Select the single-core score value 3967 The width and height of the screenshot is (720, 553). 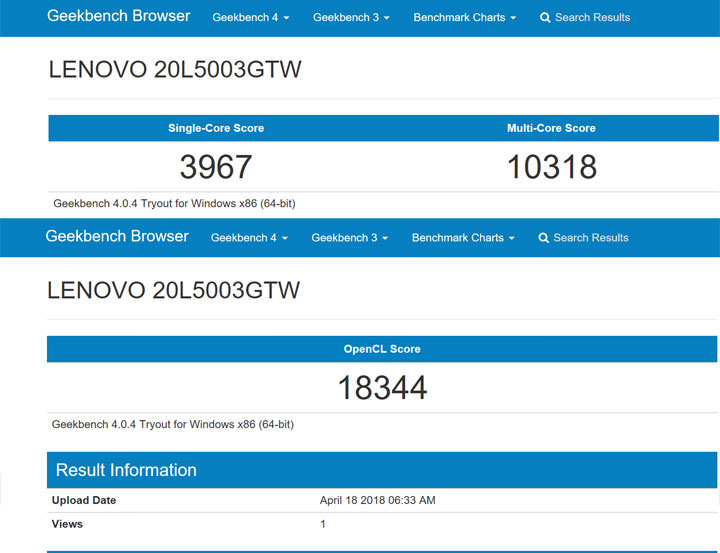point(216,167)
